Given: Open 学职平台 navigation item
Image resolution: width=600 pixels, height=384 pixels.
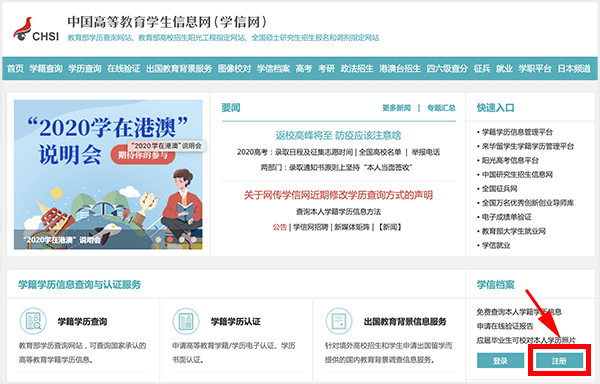Looking at the screenshot, I should pyautogui.click(x=535, y=68).
